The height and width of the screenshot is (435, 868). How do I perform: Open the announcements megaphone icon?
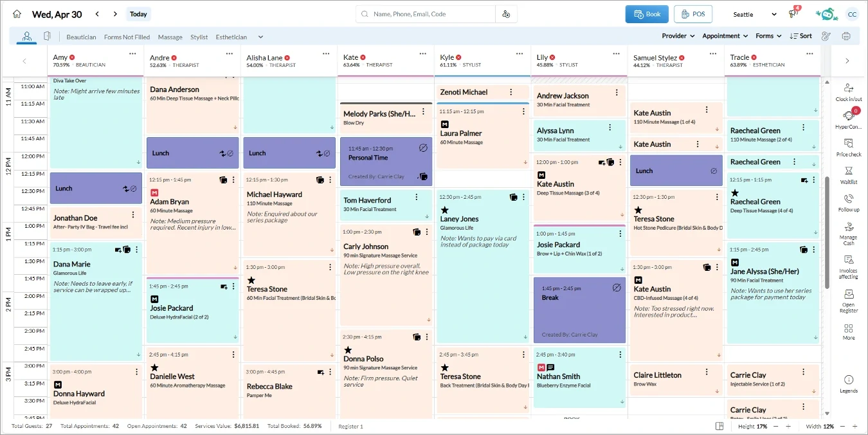[793, 14]
